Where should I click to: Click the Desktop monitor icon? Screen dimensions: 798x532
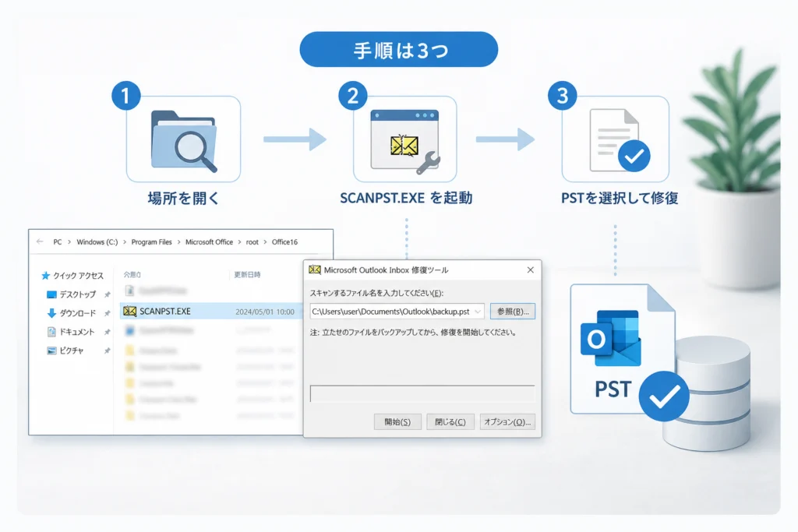pos(51,294)
